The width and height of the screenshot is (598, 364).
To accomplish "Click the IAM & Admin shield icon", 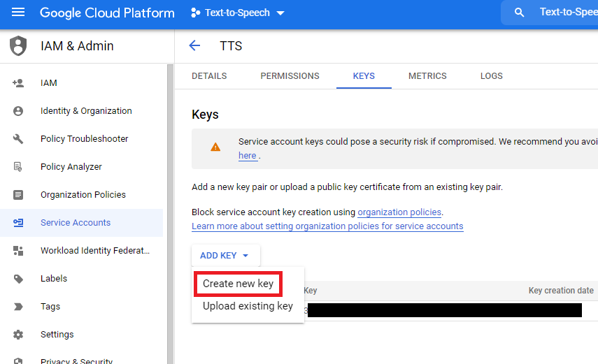I will tap(18, 46).
